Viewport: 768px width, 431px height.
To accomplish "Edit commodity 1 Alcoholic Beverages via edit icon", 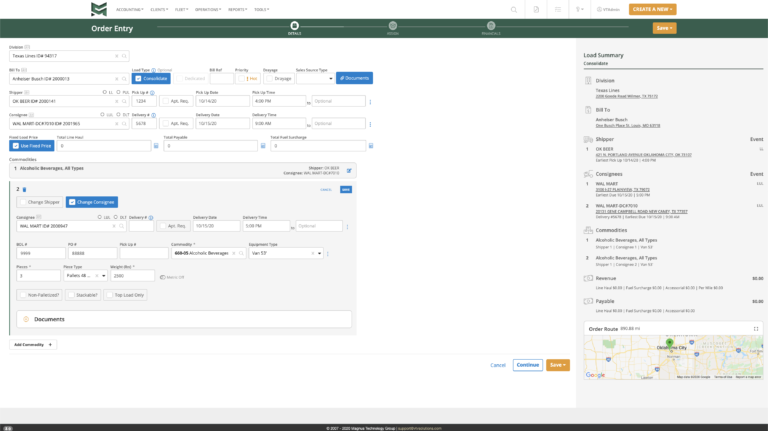I will (x=349, y=170).
